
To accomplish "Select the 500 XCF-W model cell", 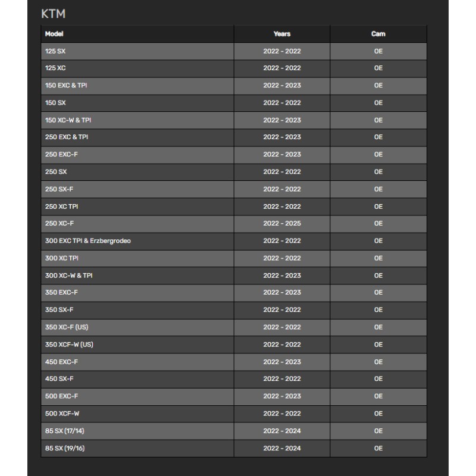I will tap(62, 414).
